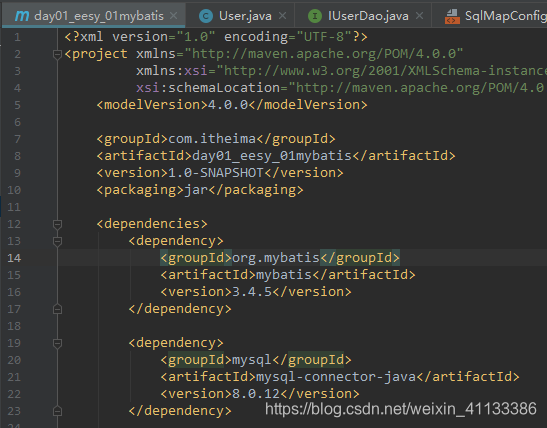Toggle fold end marker on line 17
Screen dimensions: 547x428
57,309
